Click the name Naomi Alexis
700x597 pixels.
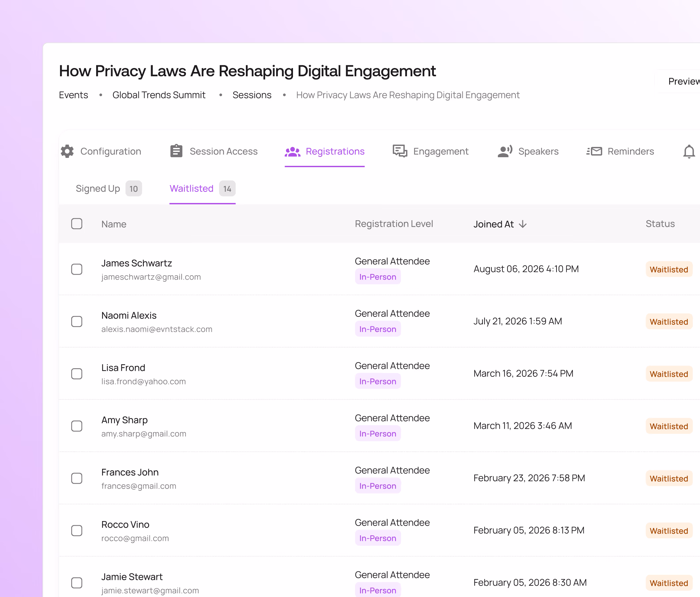[129, 315]
